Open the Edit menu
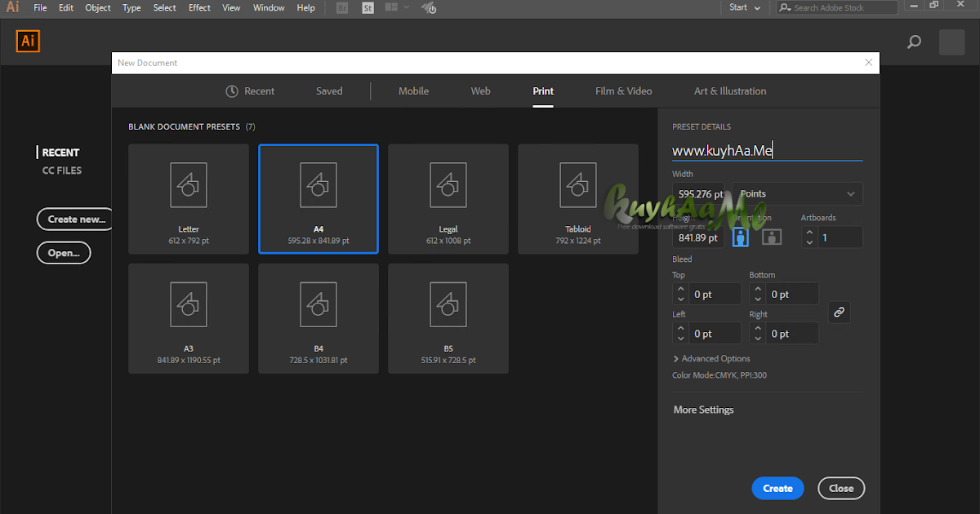 [x=66, y=8]
